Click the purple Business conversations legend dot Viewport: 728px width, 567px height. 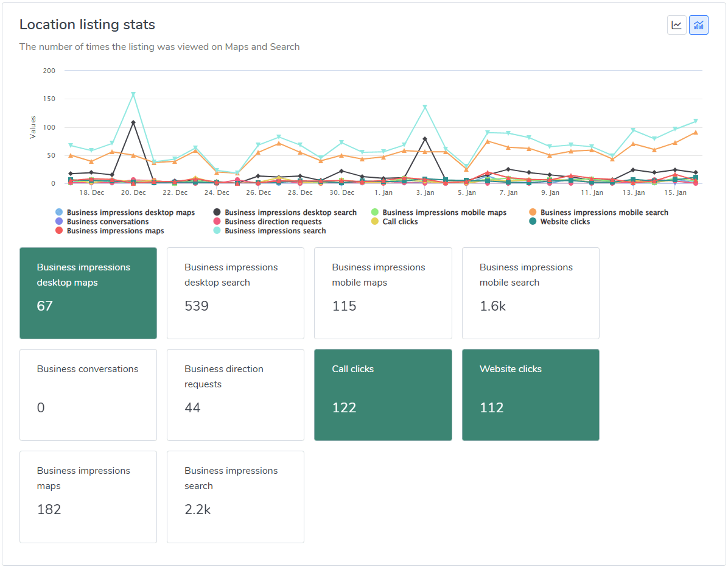(59, 222)
